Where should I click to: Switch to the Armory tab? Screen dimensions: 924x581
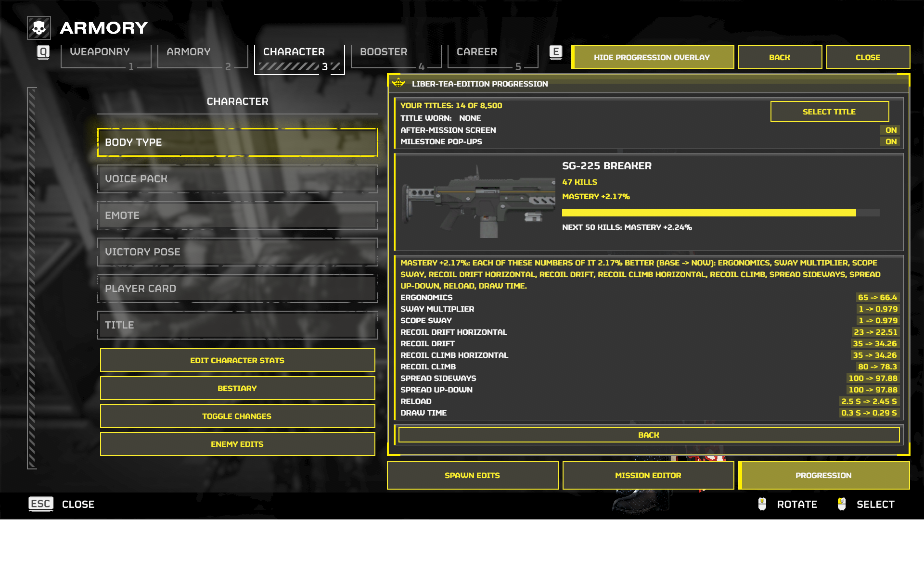tap(203, 57)
